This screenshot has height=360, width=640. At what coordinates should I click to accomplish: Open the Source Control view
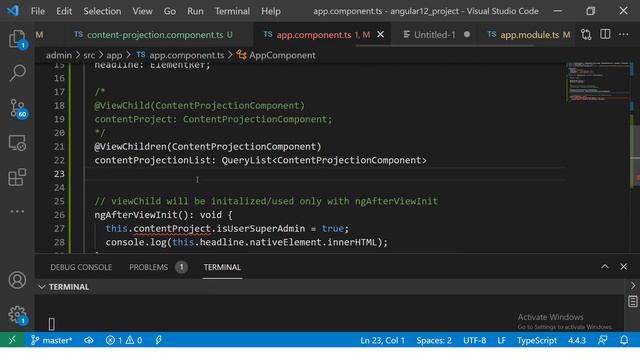[x=17, y=109]
